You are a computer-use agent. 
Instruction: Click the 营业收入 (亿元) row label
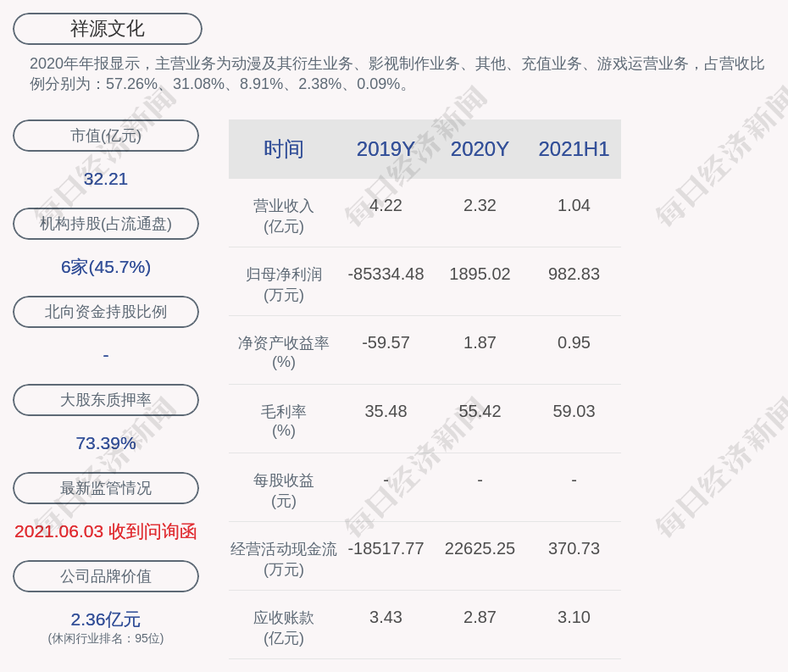tap(284, 215)
